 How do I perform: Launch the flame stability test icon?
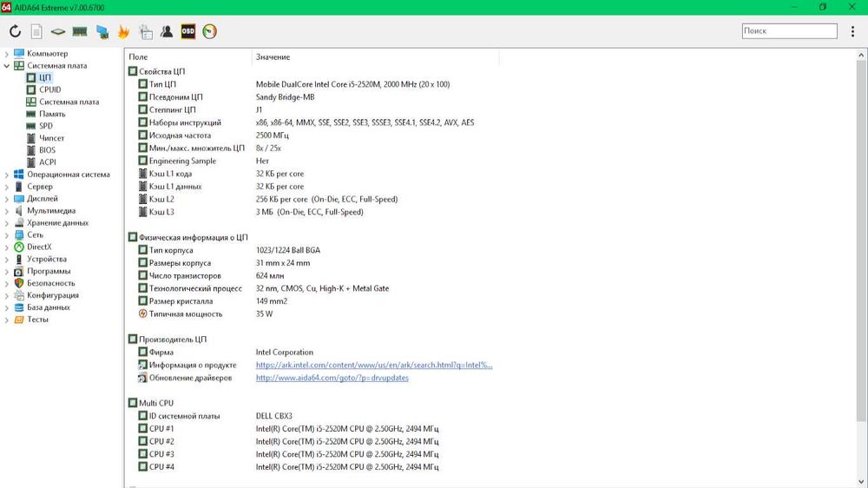tap(123, 31)
